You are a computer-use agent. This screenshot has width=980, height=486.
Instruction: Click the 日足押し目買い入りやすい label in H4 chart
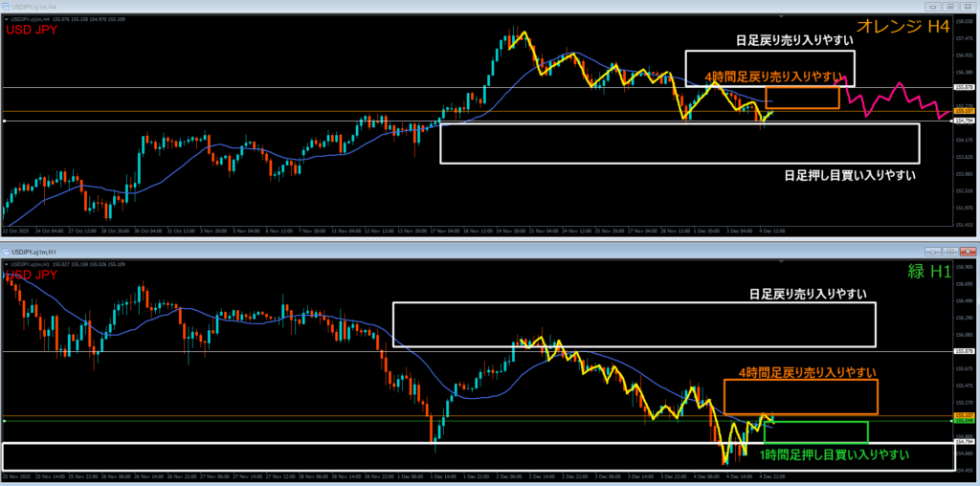(850, 175)
